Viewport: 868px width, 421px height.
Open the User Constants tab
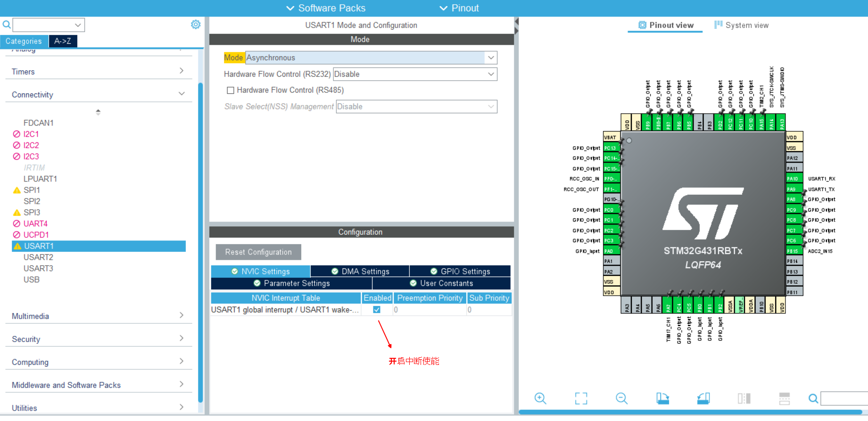click(441, 283)
